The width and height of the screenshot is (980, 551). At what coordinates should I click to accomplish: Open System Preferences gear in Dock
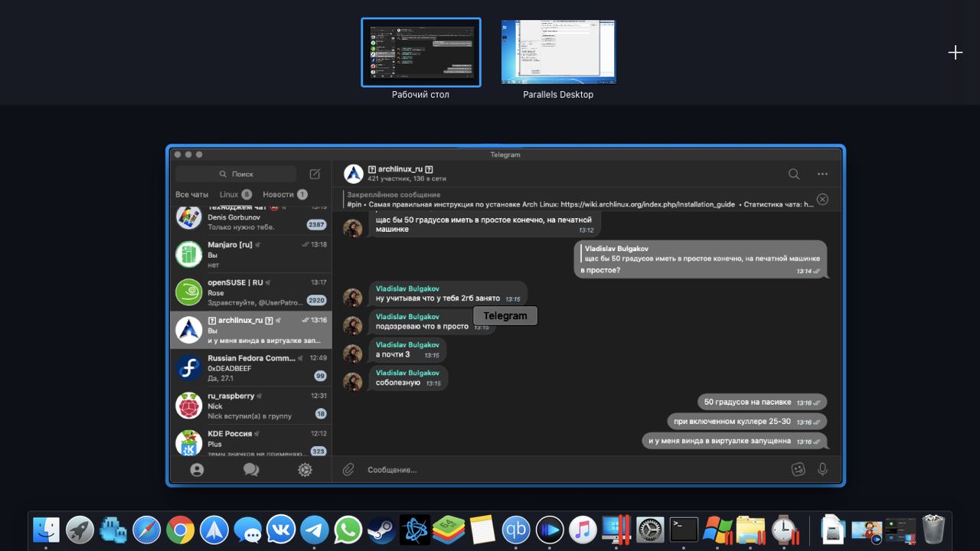tap(650, 530)
